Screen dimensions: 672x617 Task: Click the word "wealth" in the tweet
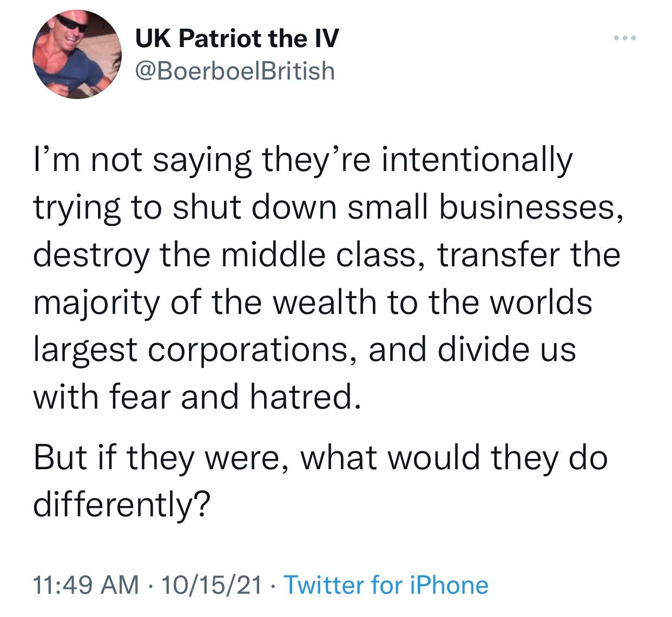click(323, 301)
